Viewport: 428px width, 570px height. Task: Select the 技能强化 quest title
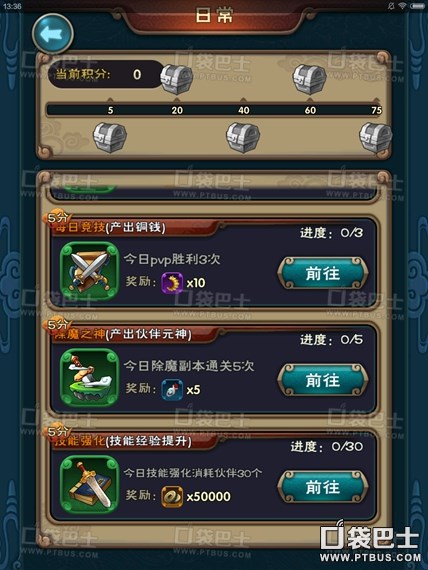click(x=79, y=441)
